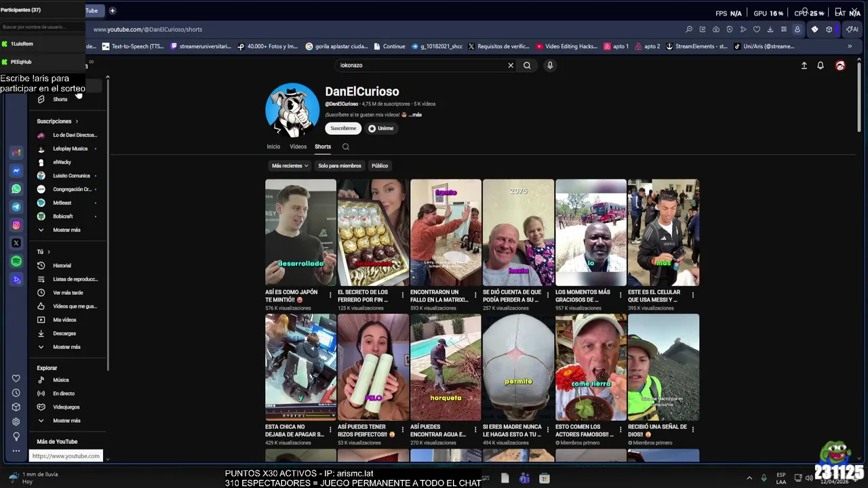
Task: Expand the channel description '...más'
Action: point(415,115)
